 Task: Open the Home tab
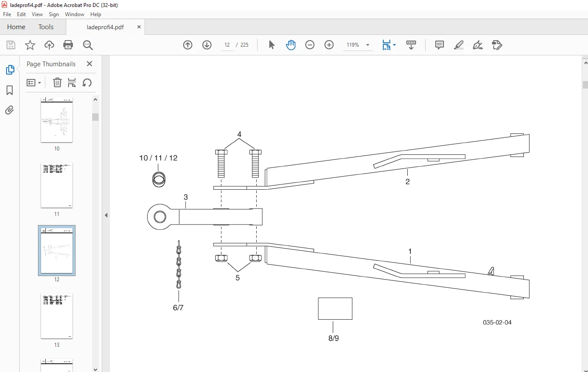pos(16,27)
